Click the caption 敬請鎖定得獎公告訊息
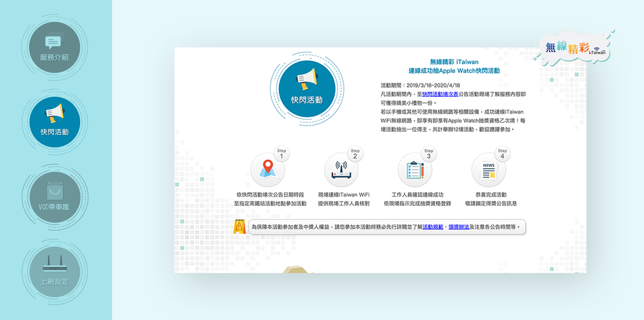This screenshot has height=320, width=644. coord(491,204)
